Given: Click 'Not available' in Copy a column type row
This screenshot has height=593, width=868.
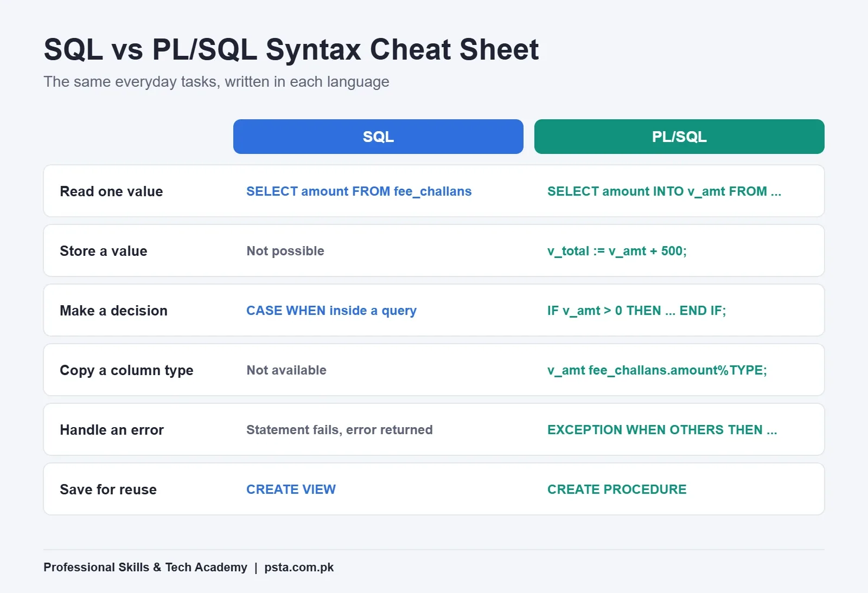Looking at the screenshot, I should point(286,370).
